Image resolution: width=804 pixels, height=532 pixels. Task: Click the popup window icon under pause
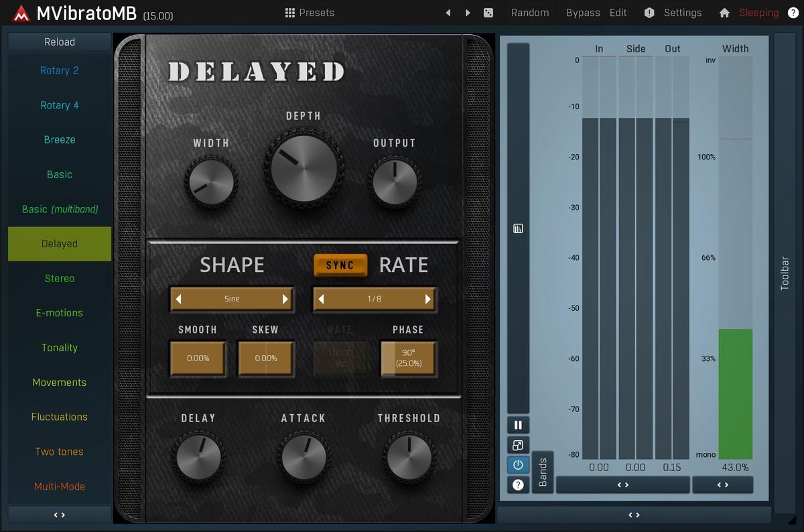[x=518, y=445]
